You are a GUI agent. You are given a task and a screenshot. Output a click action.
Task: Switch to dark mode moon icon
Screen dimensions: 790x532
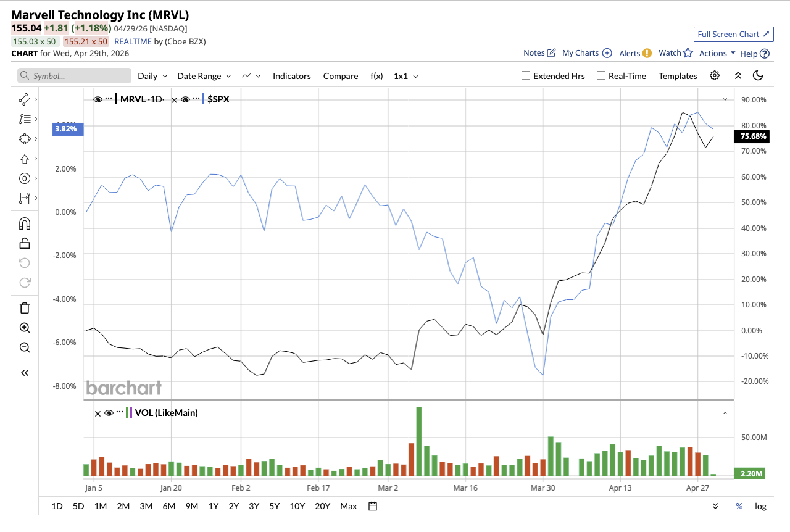click(x=759, y=76)
